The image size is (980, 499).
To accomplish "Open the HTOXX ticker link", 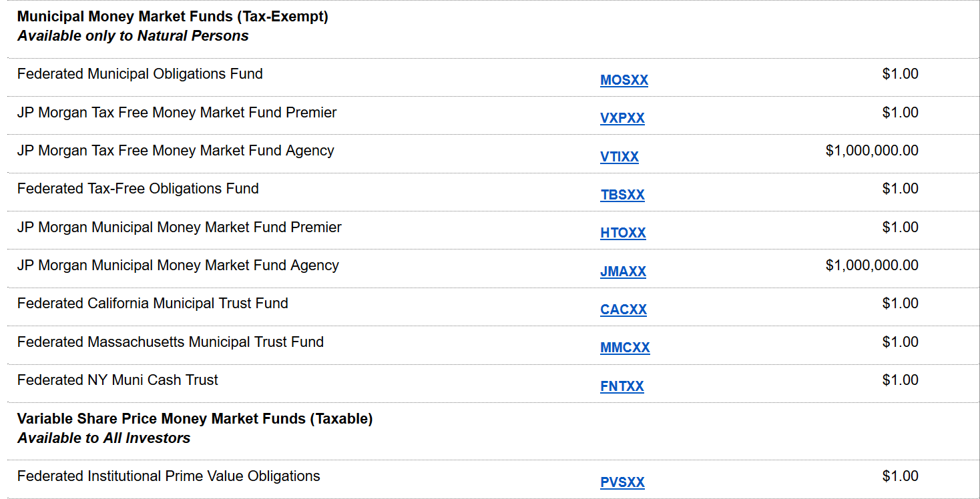I will [x=623, y=232].
